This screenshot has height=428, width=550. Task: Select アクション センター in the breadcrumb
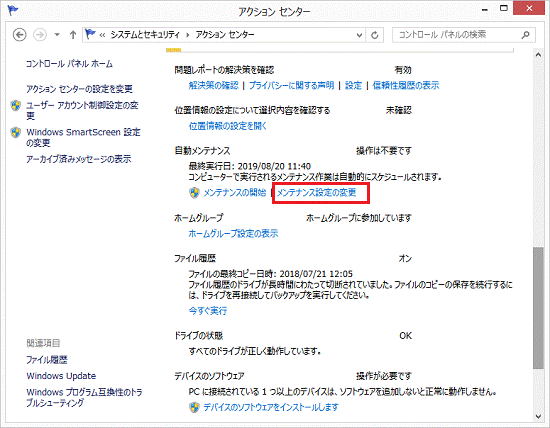[225, 34]
